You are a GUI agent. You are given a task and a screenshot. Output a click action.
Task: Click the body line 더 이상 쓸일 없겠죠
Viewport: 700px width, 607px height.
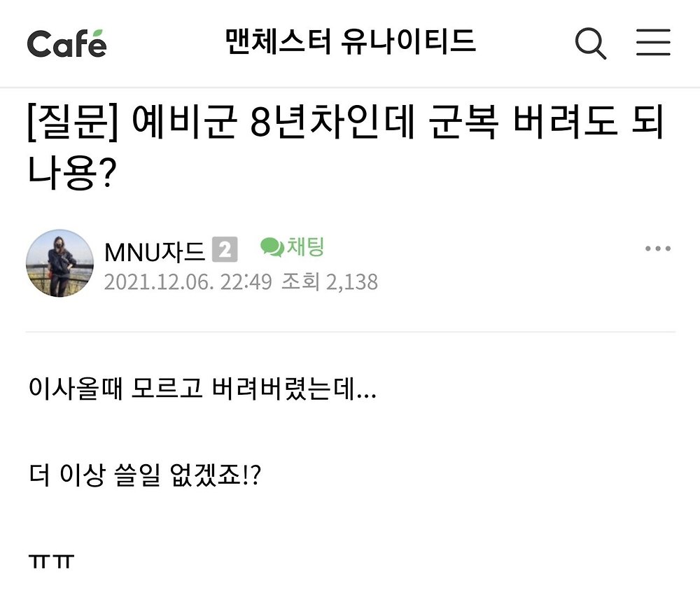(145, 477)
